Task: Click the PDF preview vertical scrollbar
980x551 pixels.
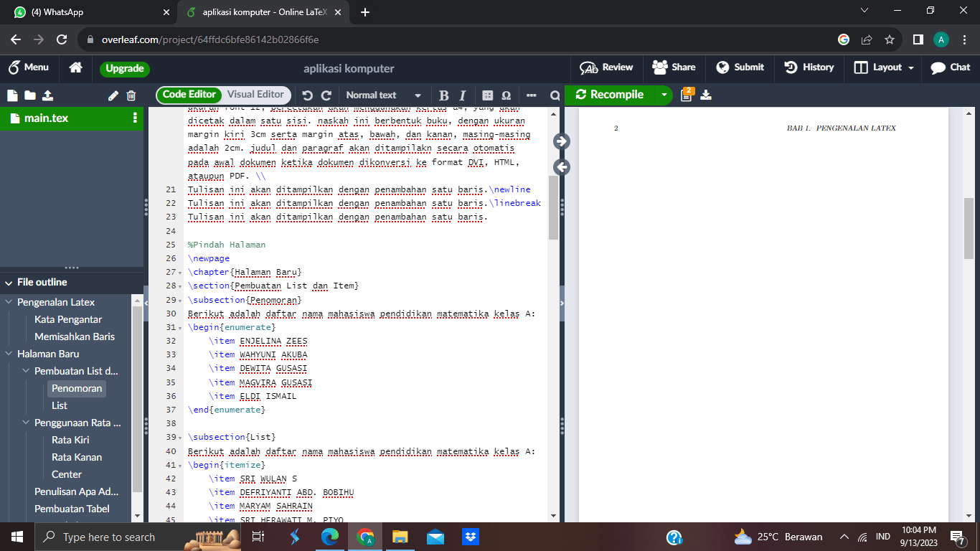Action: pyautogui.click(x=969, y=228)
